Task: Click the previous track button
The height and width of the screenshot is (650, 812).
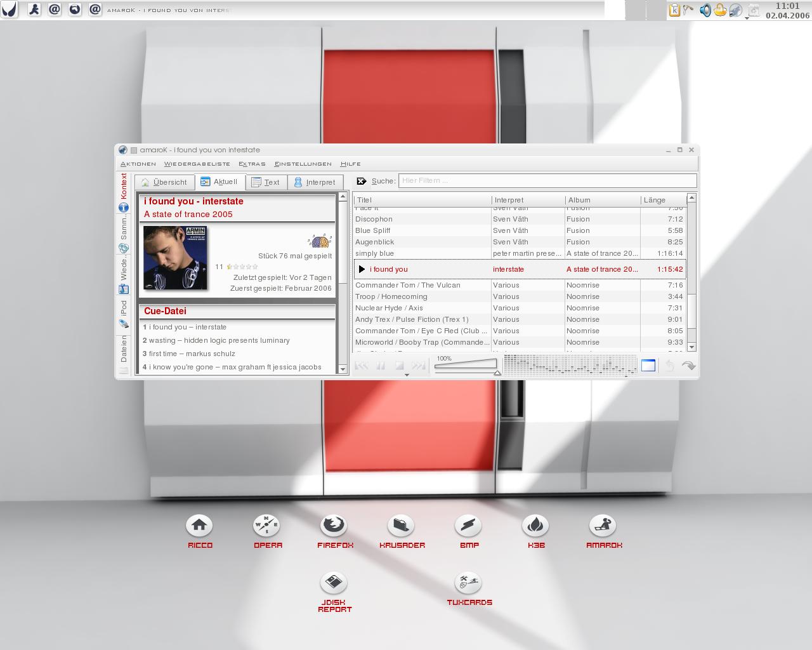Action: 362,366
